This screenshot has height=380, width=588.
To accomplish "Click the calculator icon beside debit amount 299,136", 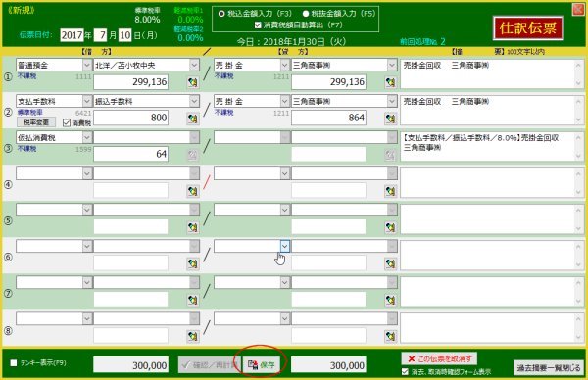I will click(x=193, y=82).
